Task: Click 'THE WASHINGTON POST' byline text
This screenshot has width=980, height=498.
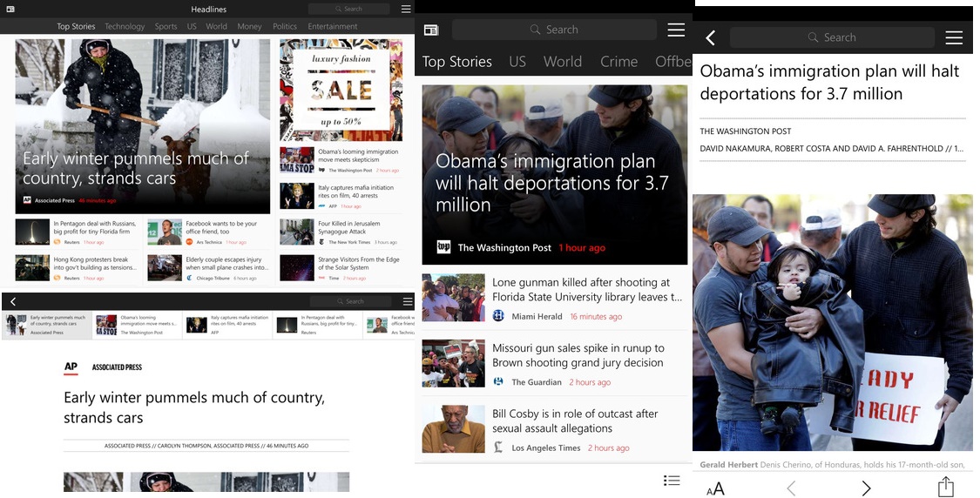Action: [x=745, y=131]
